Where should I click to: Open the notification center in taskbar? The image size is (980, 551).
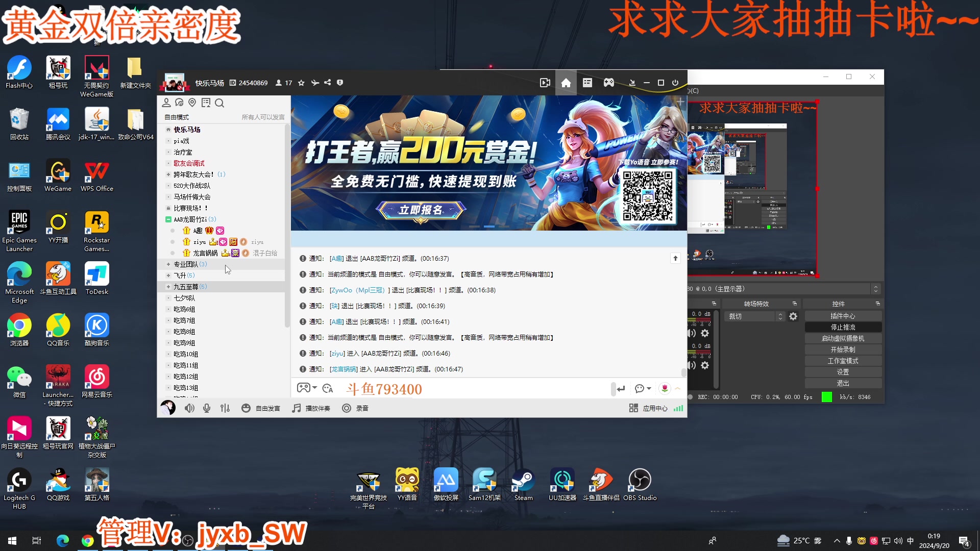pyautogui.click(x=964, y=541)
